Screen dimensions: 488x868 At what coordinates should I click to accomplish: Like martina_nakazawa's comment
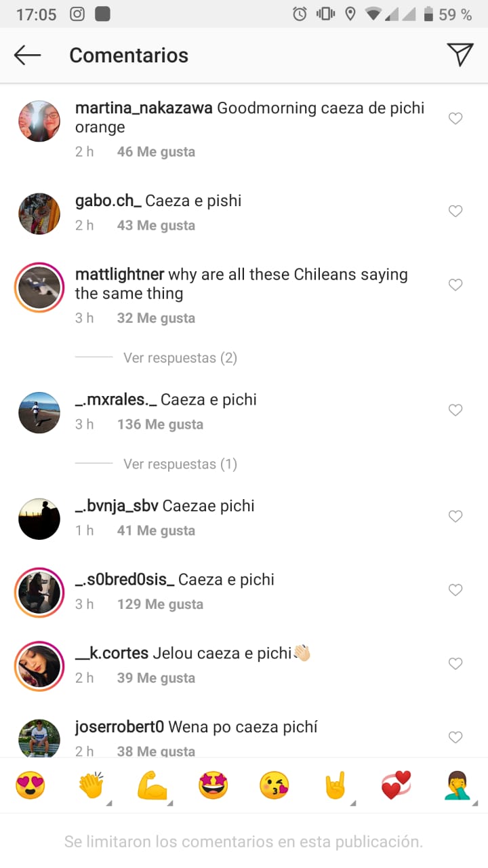click(456, 119)
